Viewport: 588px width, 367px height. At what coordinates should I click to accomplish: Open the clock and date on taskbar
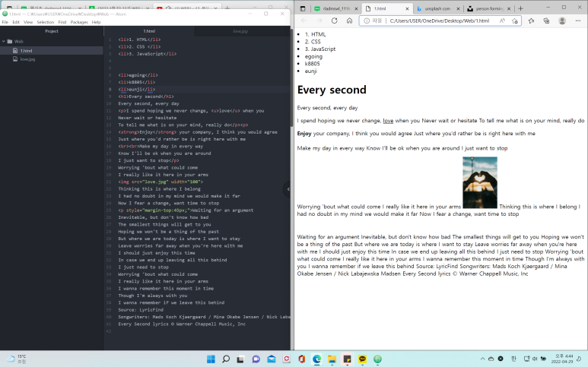point(564,359)
